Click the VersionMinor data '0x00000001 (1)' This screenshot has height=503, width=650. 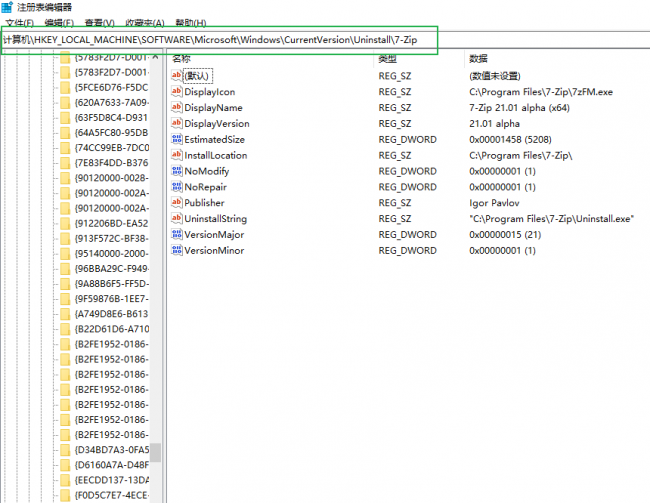[502, 250]
